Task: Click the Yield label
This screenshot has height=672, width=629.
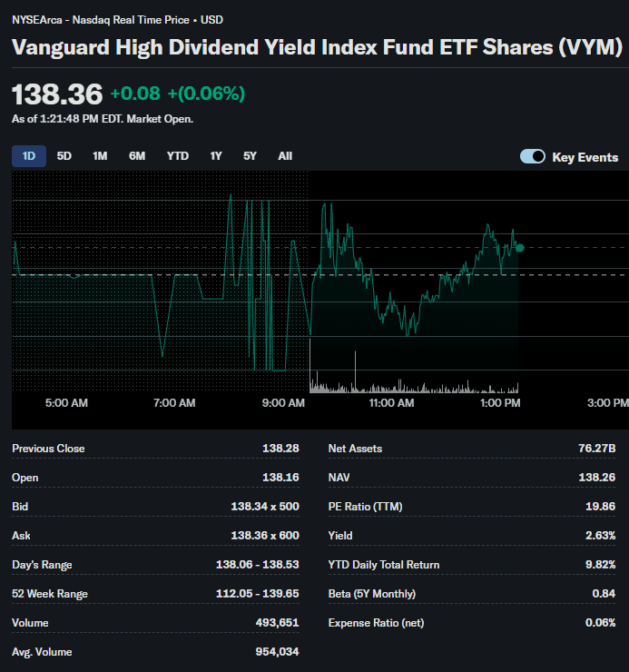Action: click(340, 536)
